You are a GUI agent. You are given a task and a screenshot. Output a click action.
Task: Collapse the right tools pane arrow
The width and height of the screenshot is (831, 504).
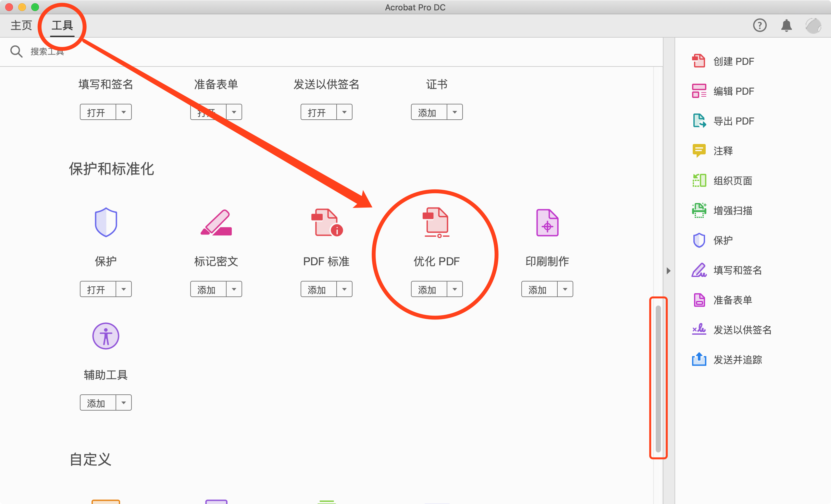click(668, 271)
